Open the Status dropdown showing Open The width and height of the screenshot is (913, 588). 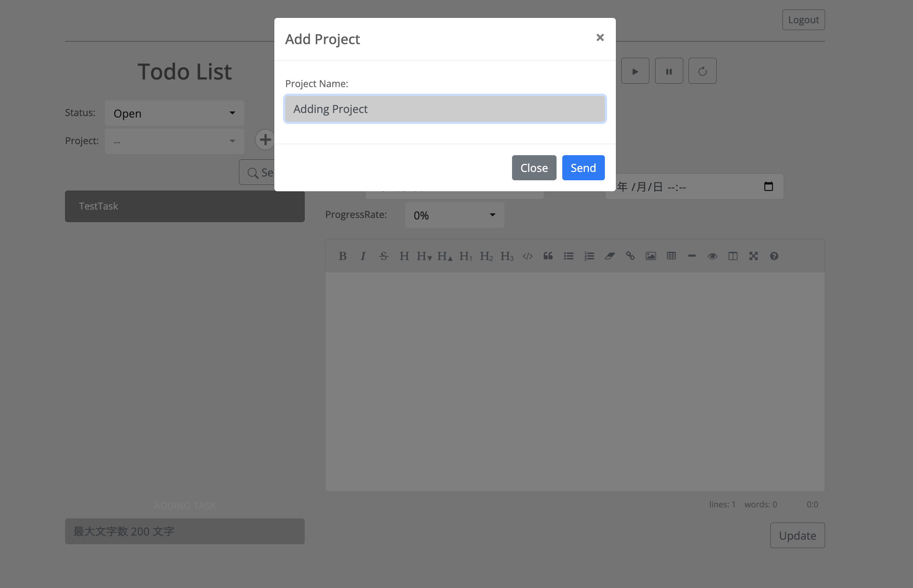coord(175,113)
